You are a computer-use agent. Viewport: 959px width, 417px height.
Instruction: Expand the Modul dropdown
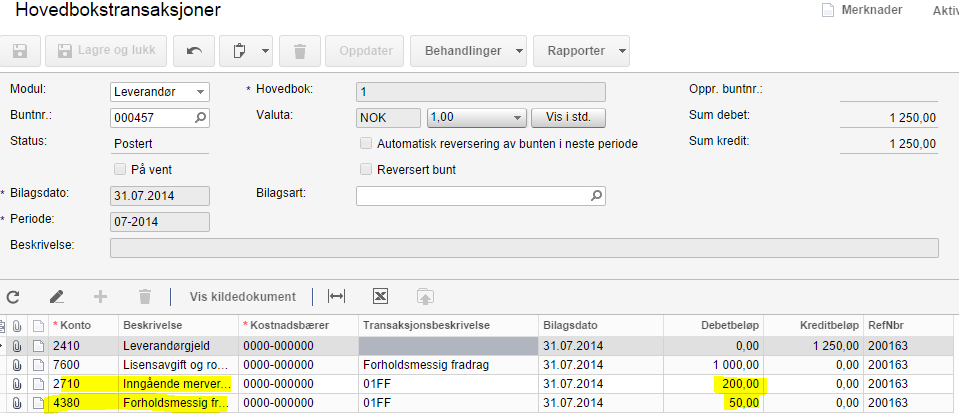point(201,91)
